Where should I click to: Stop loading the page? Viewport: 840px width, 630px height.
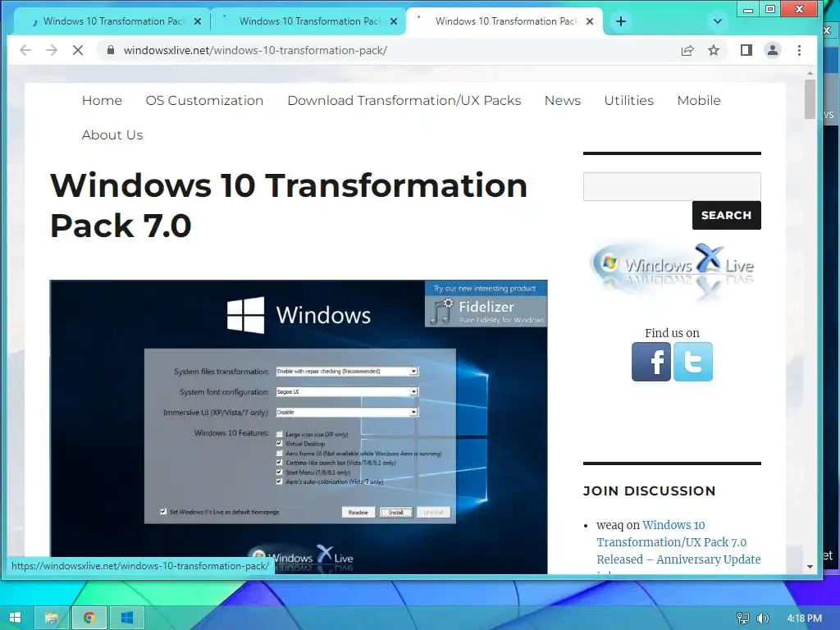pos(78,50)
